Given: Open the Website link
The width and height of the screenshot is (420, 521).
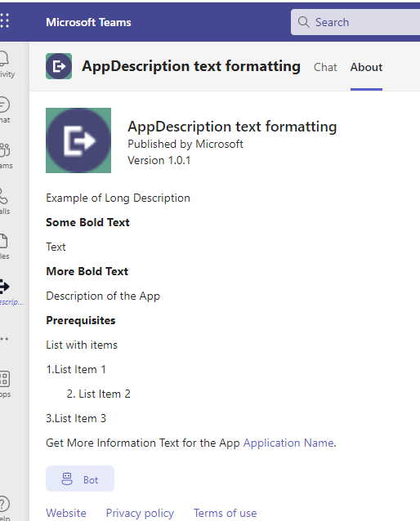Looking at the screenshot, I should pyautogui.click(x=66, y=513).
